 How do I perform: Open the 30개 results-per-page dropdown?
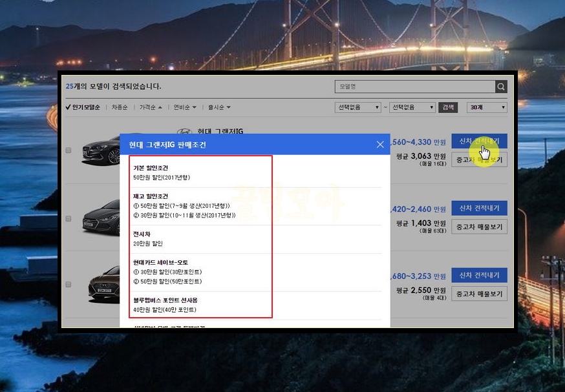tap(487, 107)
